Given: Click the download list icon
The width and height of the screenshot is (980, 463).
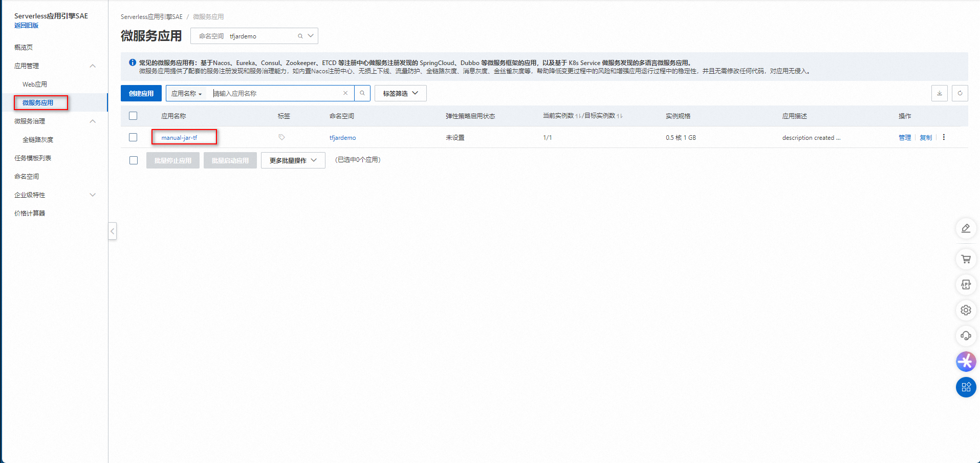Looking at the screenshot, I should [x=940, y=93].
